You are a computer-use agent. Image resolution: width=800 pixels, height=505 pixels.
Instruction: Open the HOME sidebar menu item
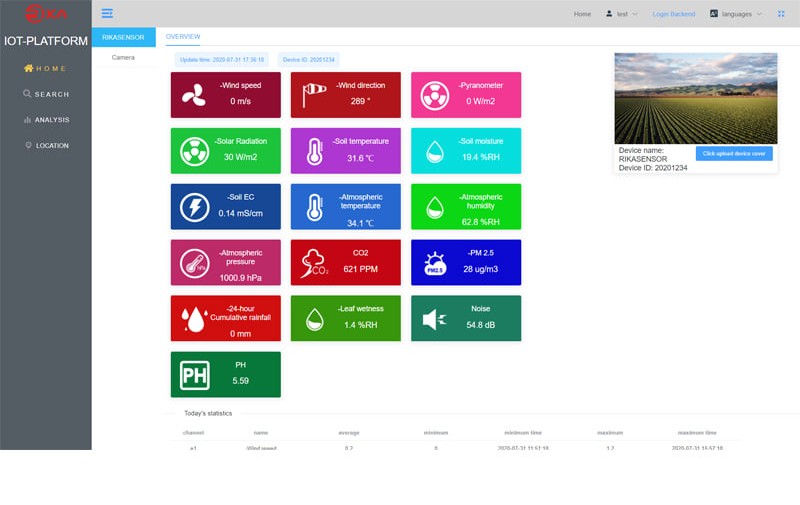tap(45, 68)
